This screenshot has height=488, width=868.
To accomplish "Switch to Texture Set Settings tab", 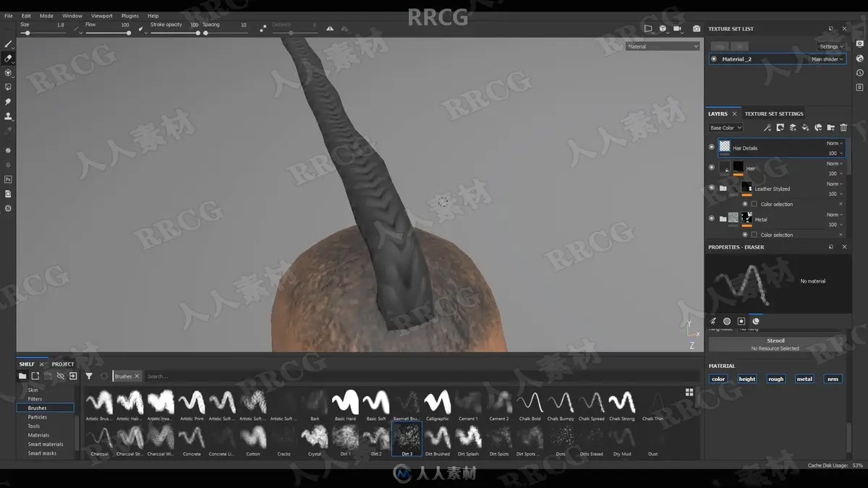I will coord(774,114).
